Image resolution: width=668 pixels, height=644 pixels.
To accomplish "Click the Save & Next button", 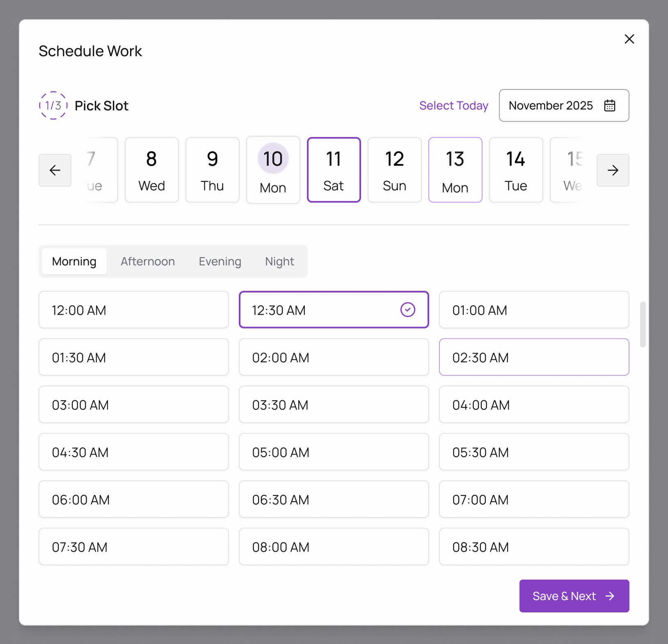I will pos(574,596).
